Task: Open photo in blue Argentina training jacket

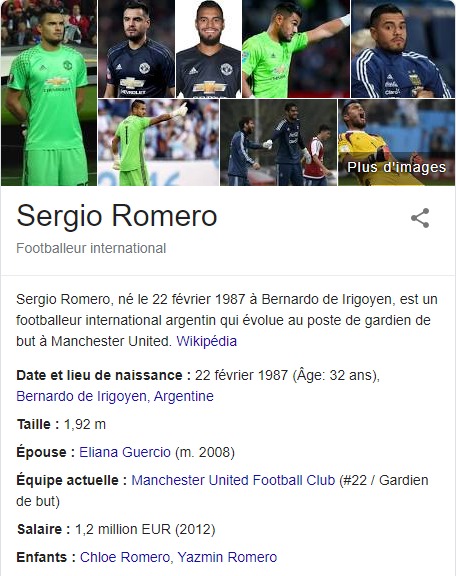Action: [x=403, y=48]
